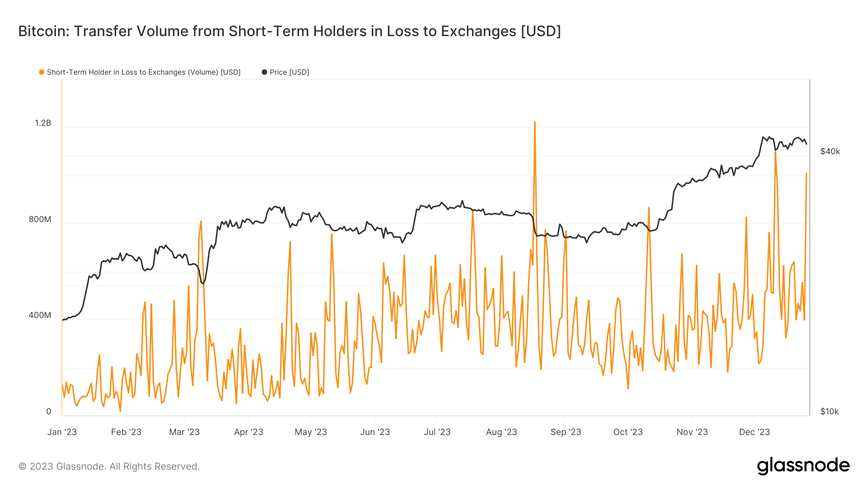868x488 pixels.
Task: Select the Aug '23 axis label
Action: click(502, 432)
